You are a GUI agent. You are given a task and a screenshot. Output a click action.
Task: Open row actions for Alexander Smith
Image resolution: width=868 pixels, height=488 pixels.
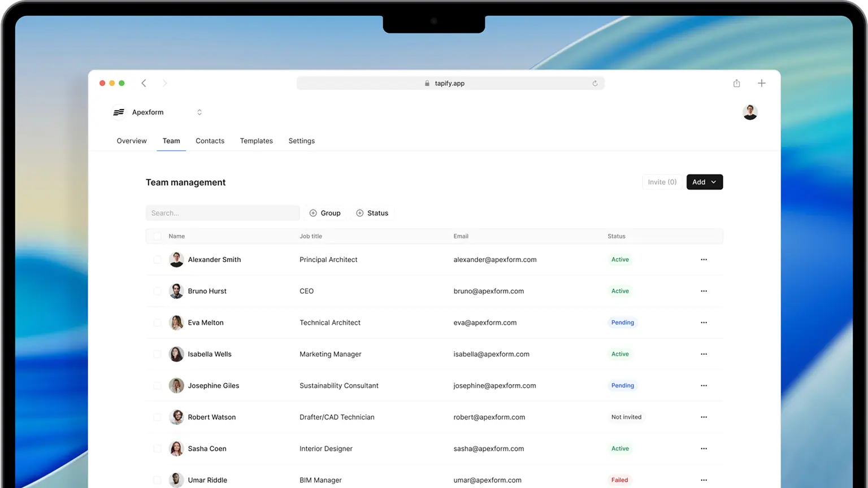tap(704, 259)
